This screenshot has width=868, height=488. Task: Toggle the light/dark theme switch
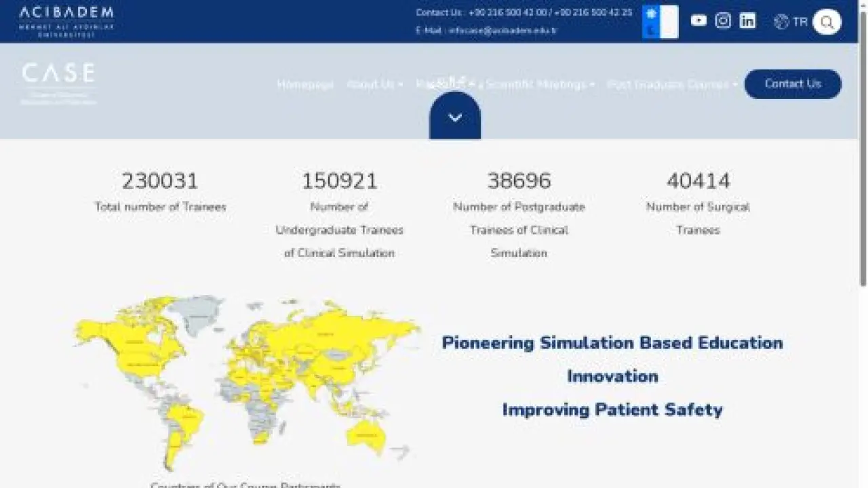[660, 22]
